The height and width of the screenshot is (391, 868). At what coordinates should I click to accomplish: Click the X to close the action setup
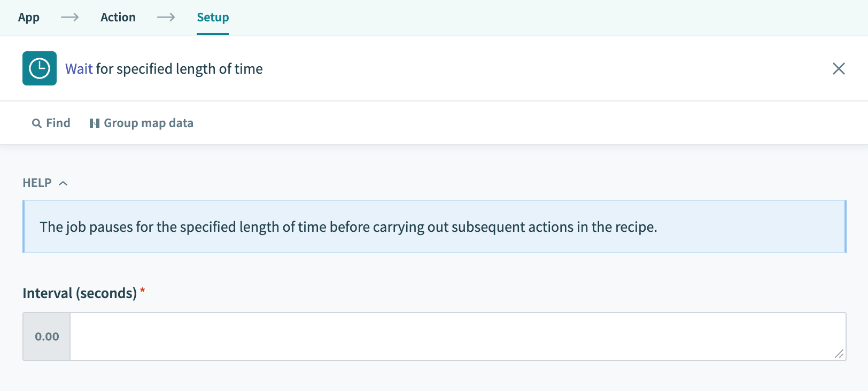pyautogui.click(x=839, y=68)
